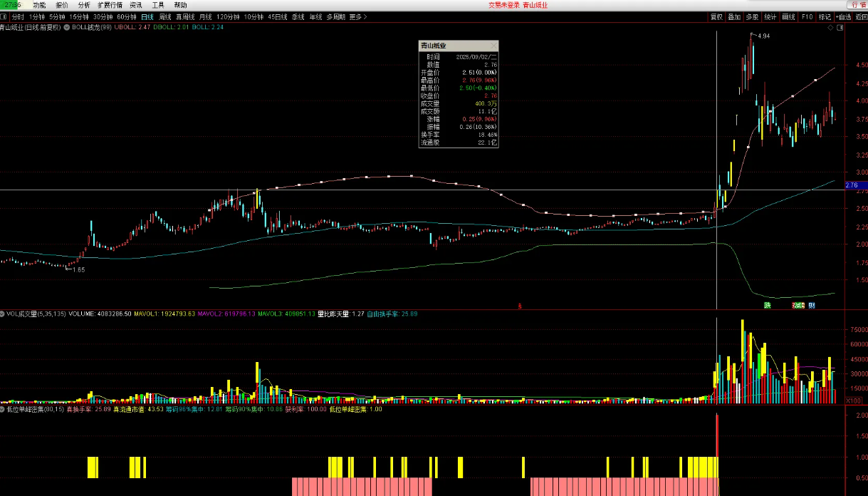The height and width of the screenshot is (496, 868).
Task: Expand the BOLL indicator dropdown arrow
Action: tap(66, 27)
